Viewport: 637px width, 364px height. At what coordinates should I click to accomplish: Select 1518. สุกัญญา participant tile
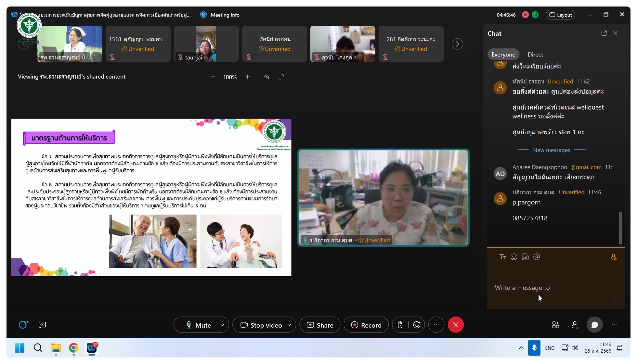[138, 44]
